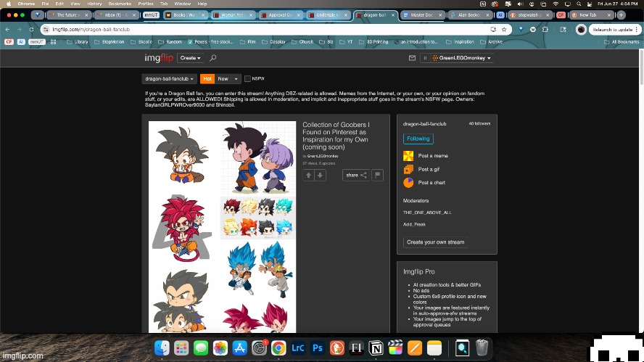
Task: Upvote the Collection of Goobers post
Action: point(308,175)
